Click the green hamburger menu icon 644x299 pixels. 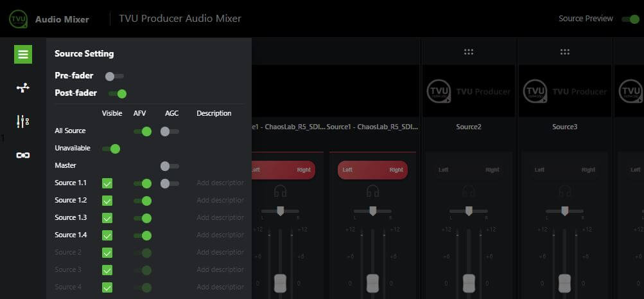coord(23,54)
